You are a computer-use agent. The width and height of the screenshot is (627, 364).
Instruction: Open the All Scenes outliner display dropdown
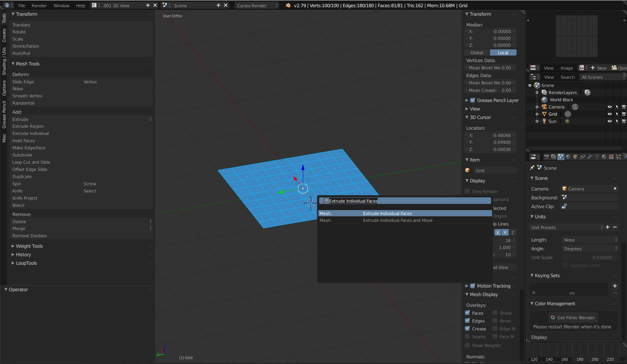pos(602,77)
